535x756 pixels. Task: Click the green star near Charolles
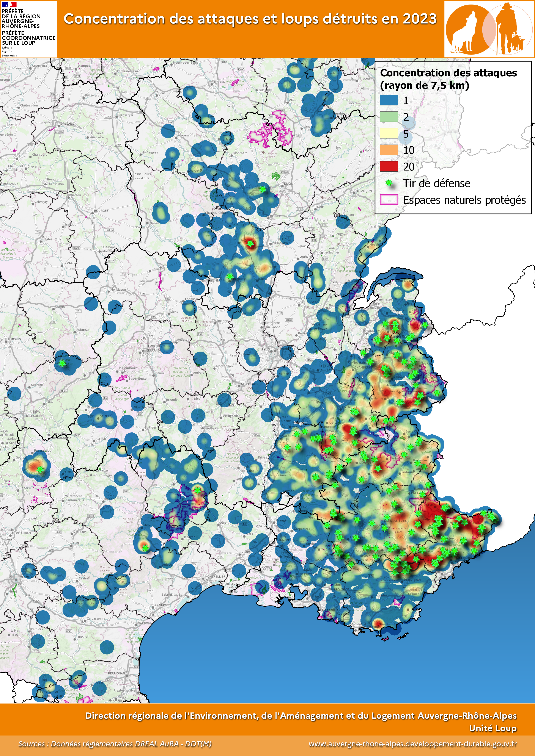tap(230, 277)
